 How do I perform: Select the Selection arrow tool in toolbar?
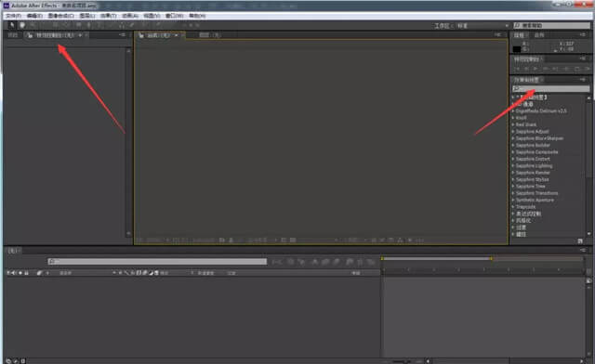pyautogui.click(x=12, y=25)
